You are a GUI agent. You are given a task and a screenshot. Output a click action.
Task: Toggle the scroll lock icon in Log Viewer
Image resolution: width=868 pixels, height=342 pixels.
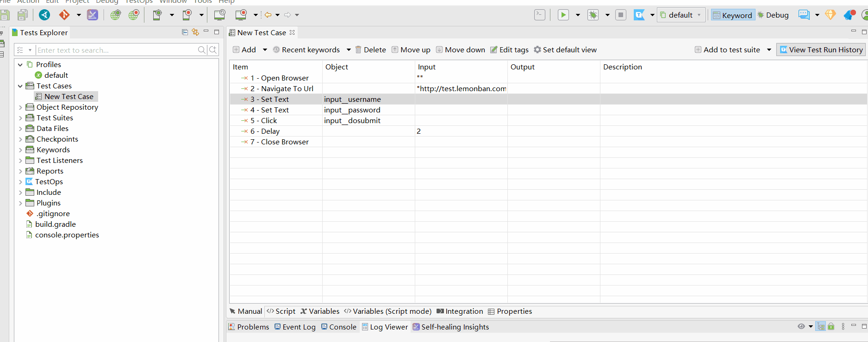coord(831,327)
